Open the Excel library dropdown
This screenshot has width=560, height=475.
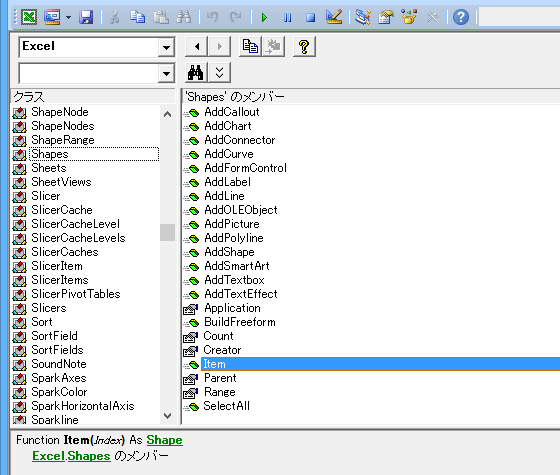pyautogui.click(x=166, y=47)
